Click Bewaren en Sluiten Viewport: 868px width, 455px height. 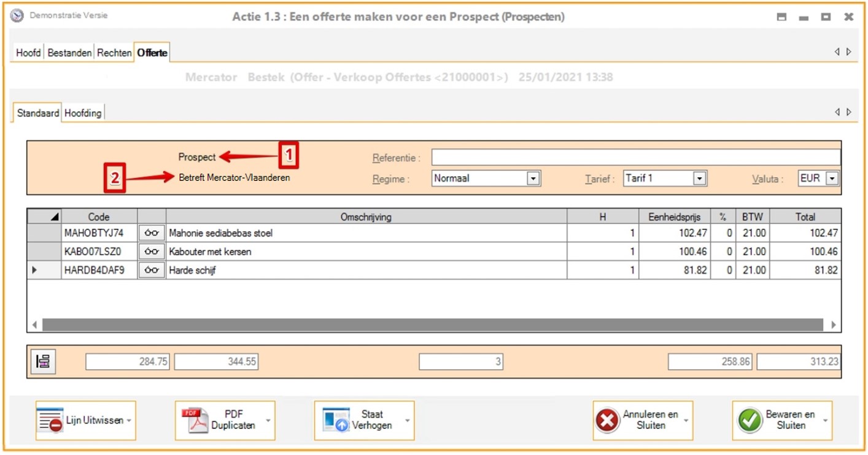click(777, 421)
